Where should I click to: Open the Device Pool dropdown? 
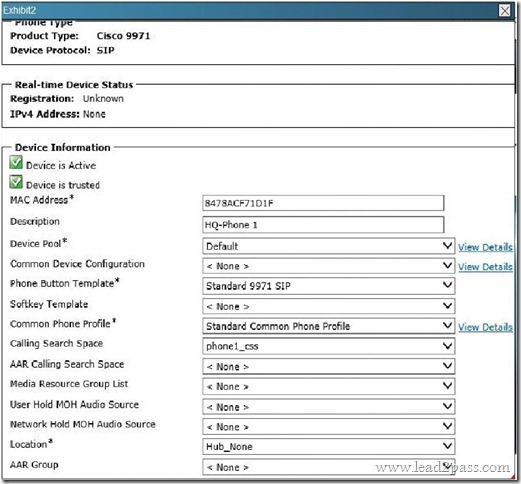point(328,246)
